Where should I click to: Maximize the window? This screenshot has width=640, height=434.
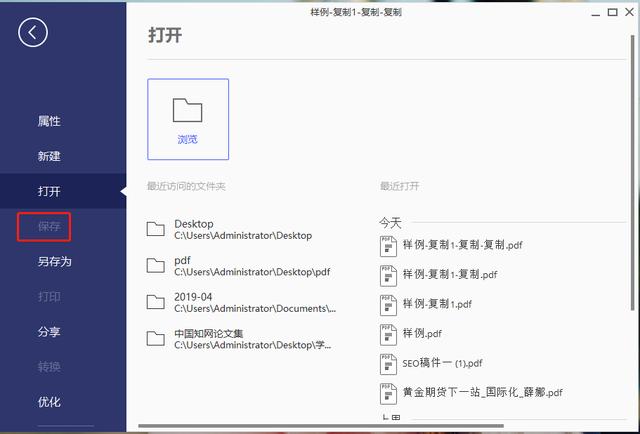pyautogui.click(x=613, y=12)
